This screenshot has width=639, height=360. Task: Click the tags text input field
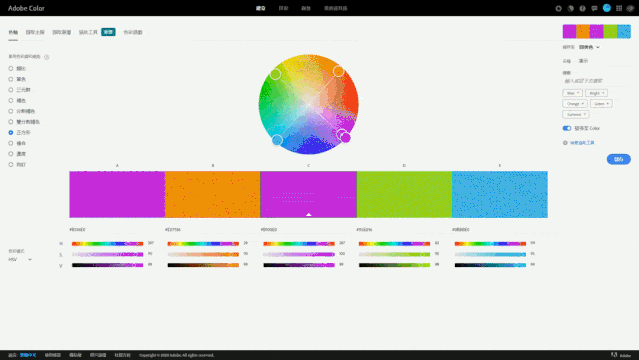[x=596, y=81]
